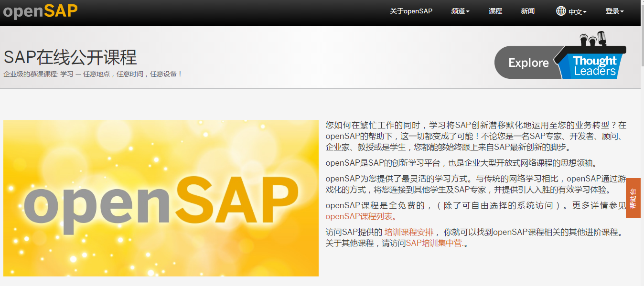Click the subtitle starting with 企业级的慕课课程

[93, 74]
